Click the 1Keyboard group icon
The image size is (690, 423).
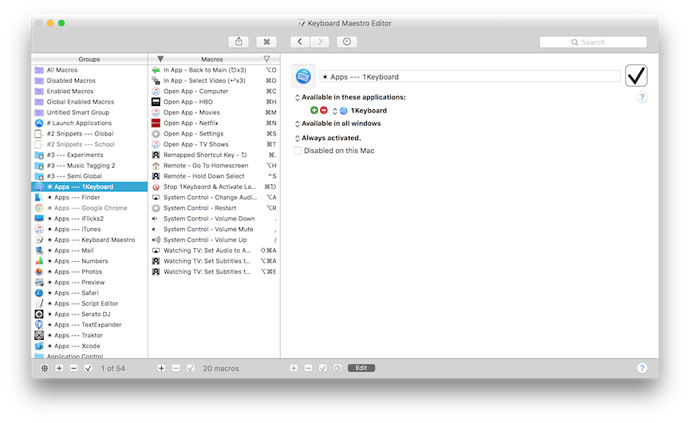303,76
